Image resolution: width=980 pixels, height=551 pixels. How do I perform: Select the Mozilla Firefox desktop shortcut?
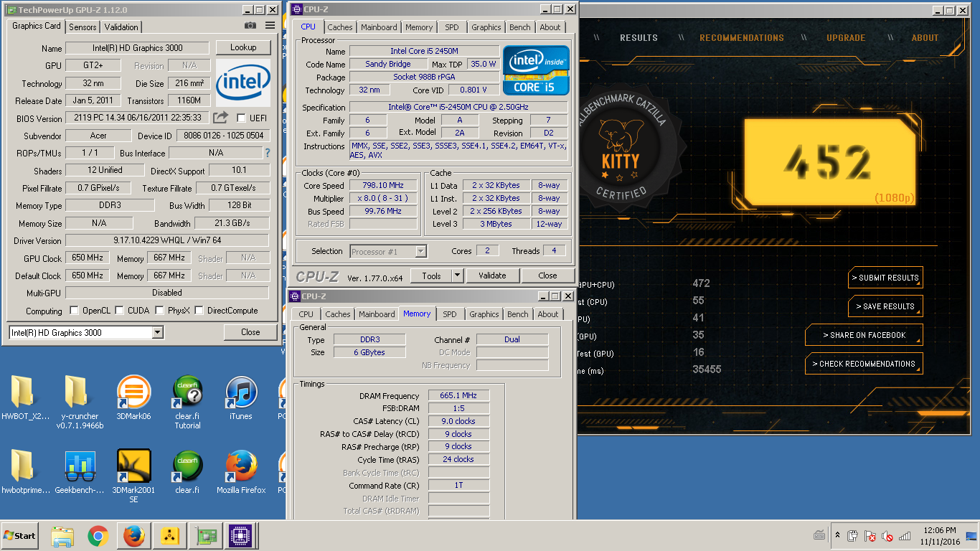[x=241, y=472]
